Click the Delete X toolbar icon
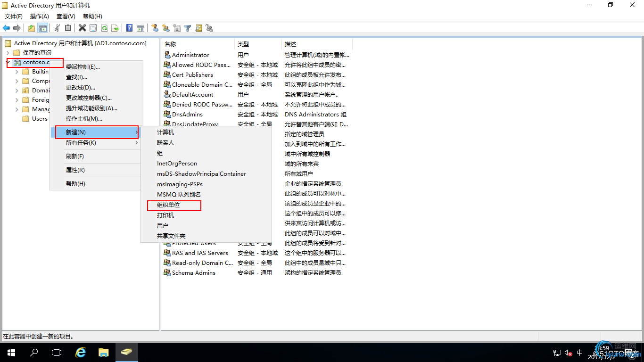 point(82,28)
